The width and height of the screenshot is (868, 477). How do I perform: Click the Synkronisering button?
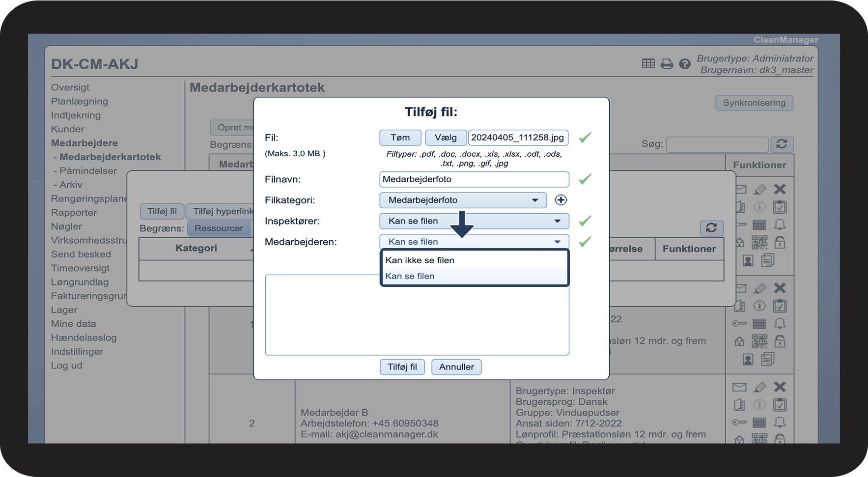[x=754, y=103]
